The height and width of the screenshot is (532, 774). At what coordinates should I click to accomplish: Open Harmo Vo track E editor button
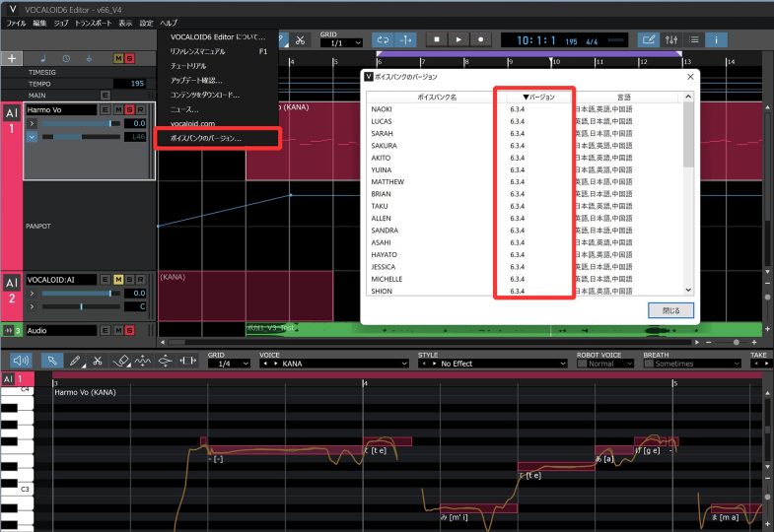[x=105, y=109]
